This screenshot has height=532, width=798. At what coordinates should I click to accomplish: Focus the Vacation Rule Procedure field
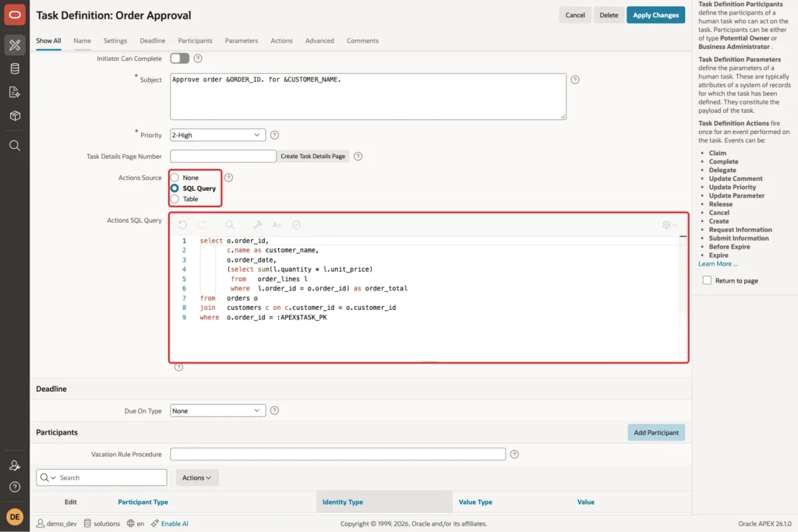(x=337, y=454)
